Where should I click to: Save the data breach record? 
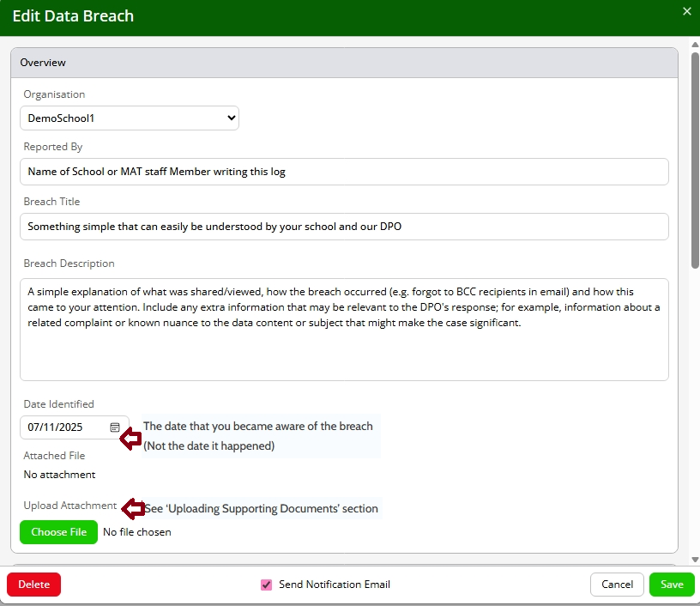click(x=672, y=585)
